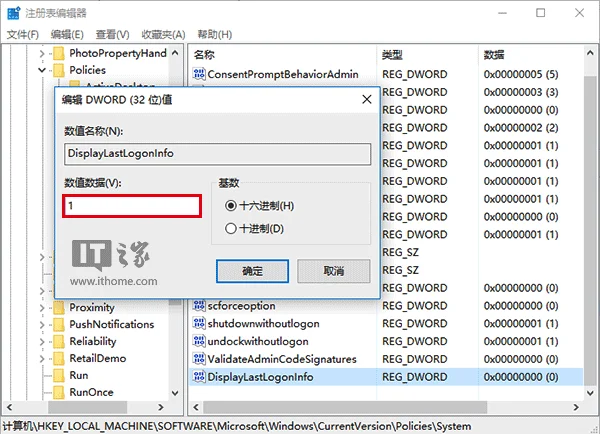This screenshot has width=600, height=434.
Task: Click the DisplayLastLogonInfo DWORD value icon
Action: (x=199, y=376)
